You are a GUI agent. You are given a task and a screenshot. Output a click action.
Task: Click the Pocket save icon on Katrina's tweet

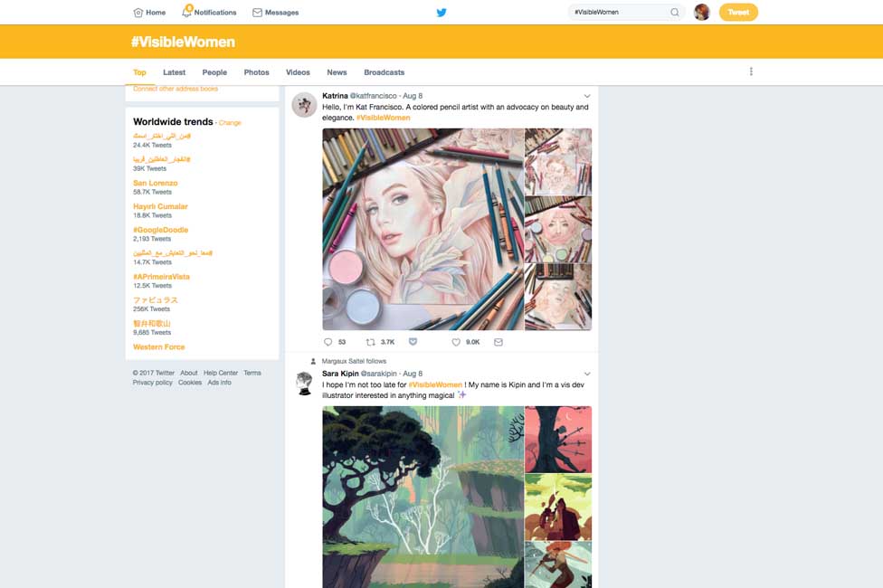(413, 342)
